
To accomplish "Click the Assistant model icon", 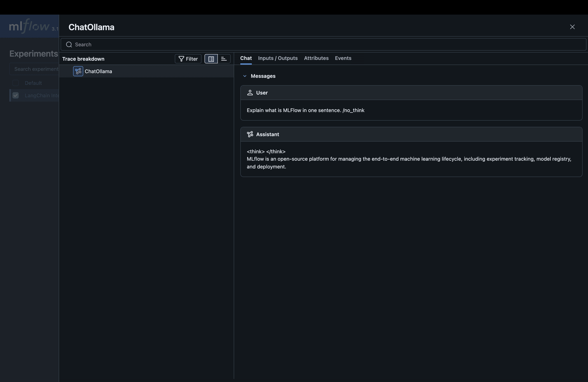I will (250, 134).
